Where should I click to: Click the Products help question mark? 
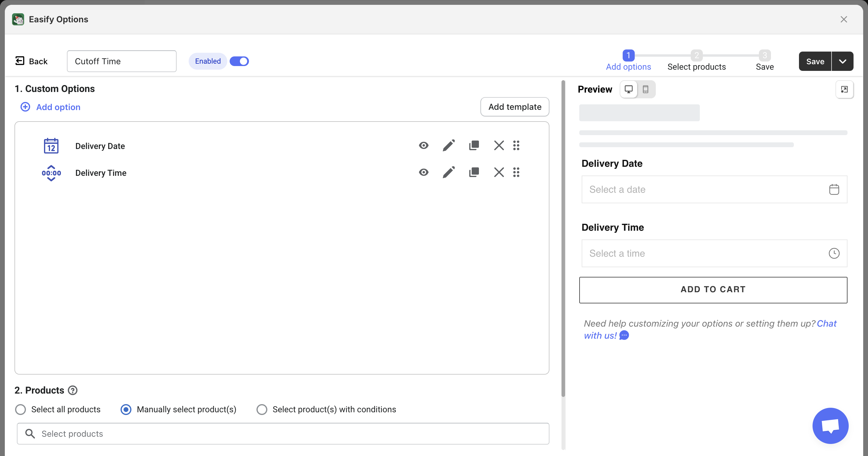pos(73,390)
